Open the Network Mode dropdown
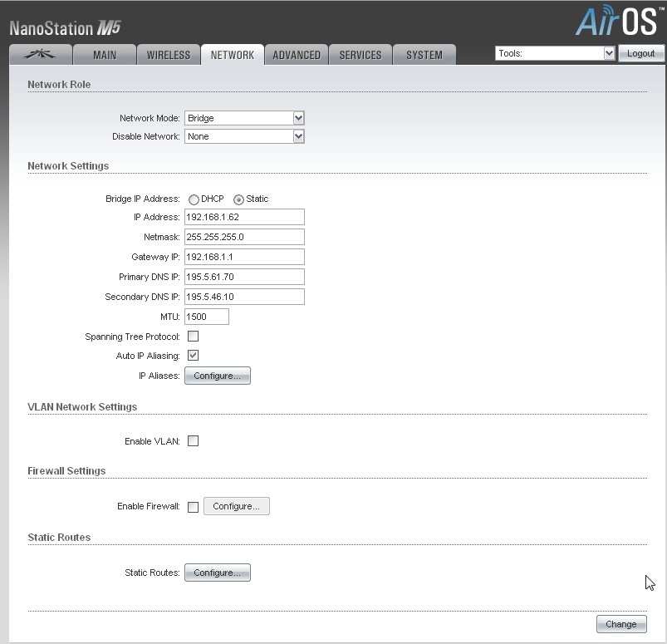 tap(244, 118)
